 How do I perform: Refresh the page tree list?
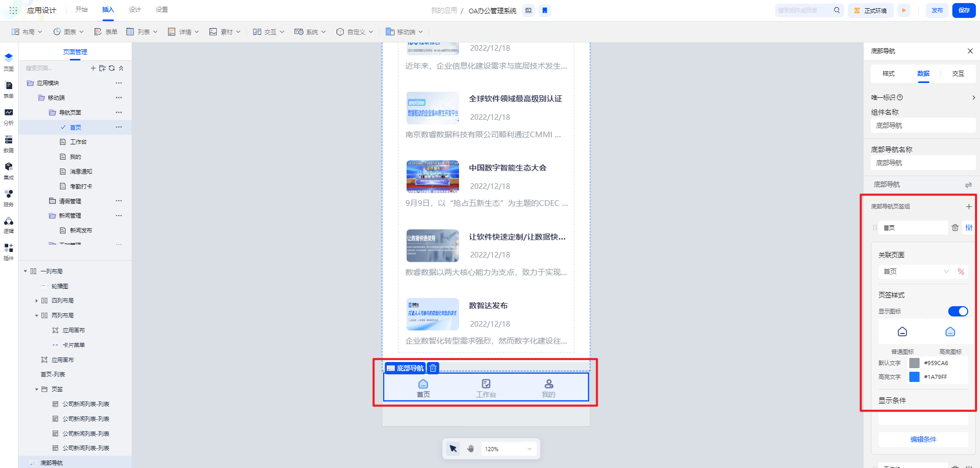click(x=112, y=68)
